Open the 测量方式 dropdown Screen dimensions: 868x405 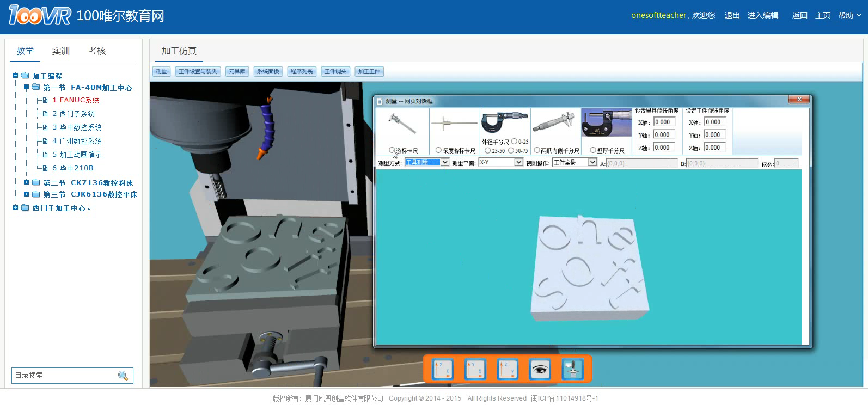[444, 162]
